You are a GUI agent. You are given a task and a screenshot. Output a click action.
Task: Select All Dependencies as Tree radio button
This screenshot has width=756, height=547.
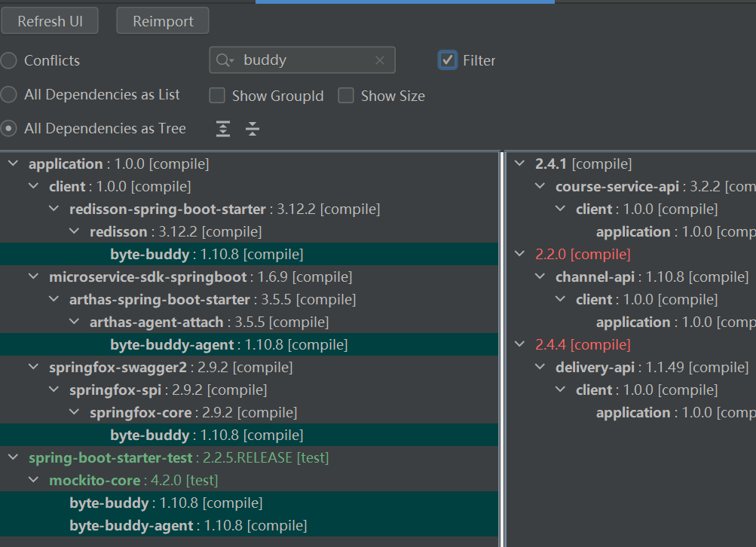(x=9, y=129)
